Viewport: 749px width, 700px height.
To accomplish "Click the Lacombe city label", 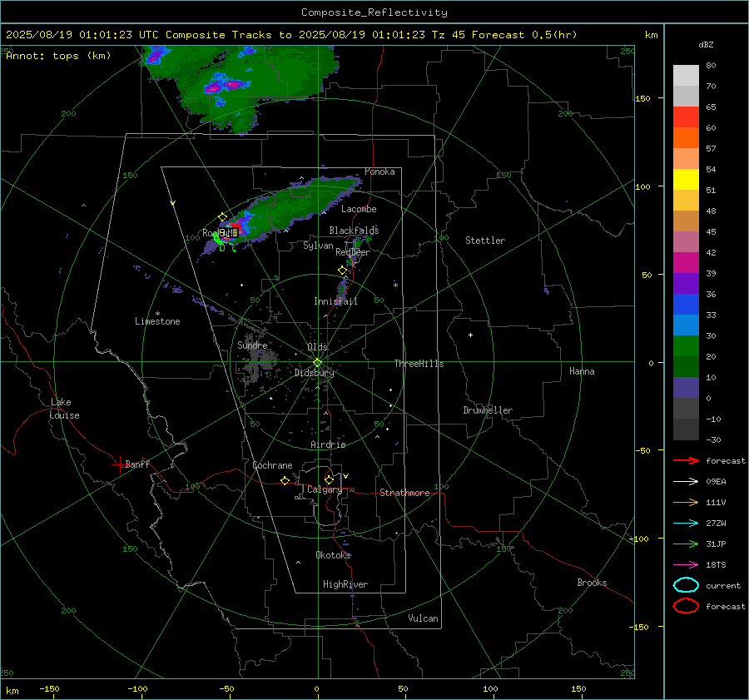I will 359,209.
